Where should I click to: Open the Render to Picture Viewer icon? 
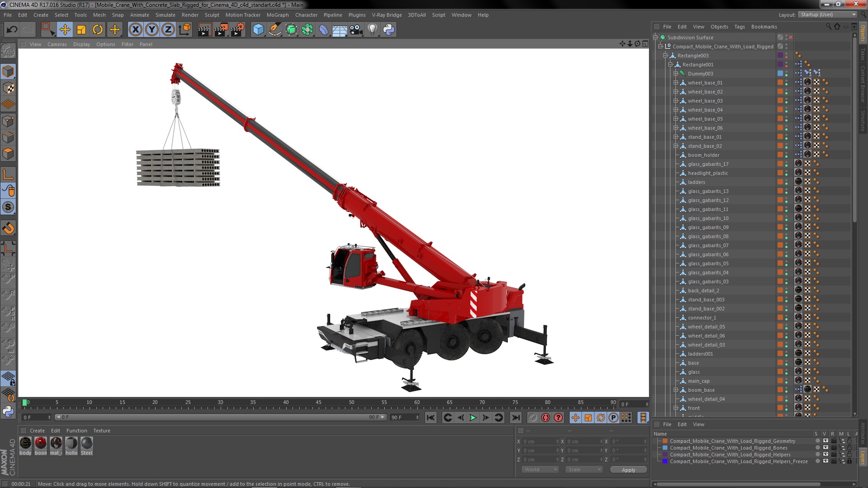tap(221, 30)
